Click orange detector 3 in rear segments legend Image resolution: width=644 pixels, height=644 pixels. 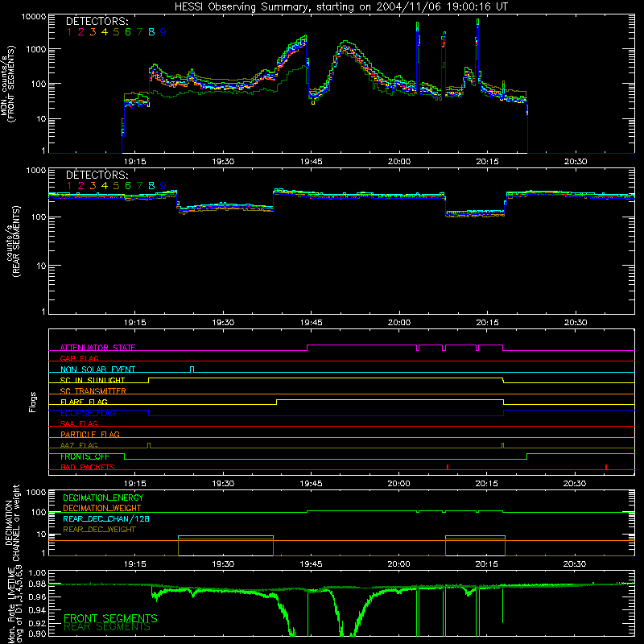click(93, 186)
